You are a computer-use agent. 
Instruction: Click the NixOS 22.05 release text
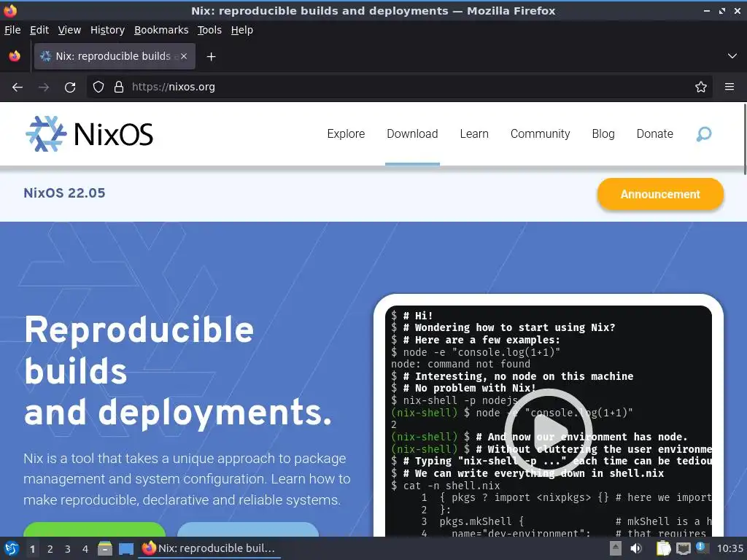(x=64, y=192)
